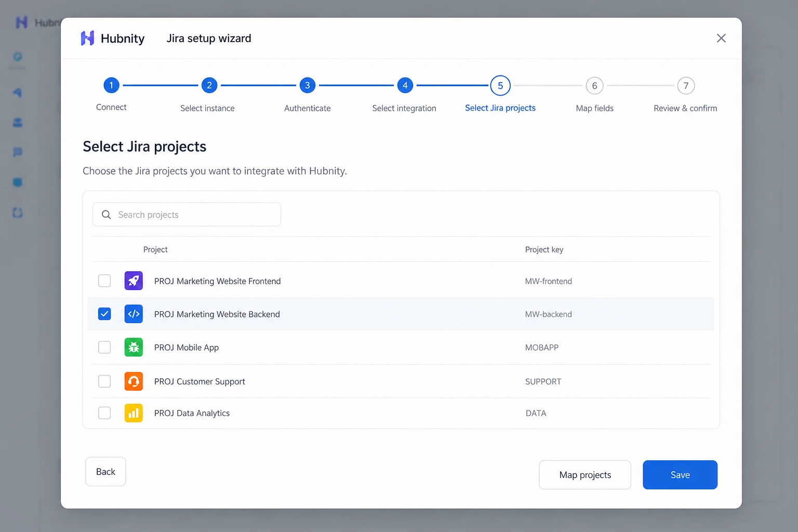Click the bug icon for Mobile App
798x532 pixels.
pos(134,347)
